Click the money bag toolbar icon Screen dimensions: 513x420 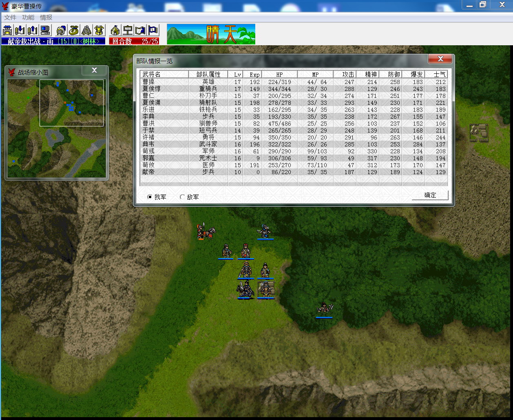pos(74,30)
